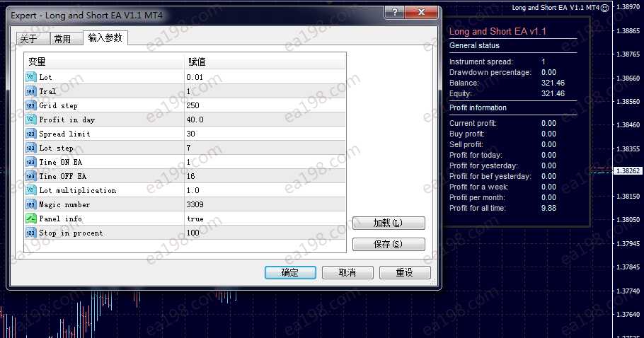The width and height of the screenshot is (644, 338).
Task: Click the Equity value 321.46
Action: coord(553,93)
